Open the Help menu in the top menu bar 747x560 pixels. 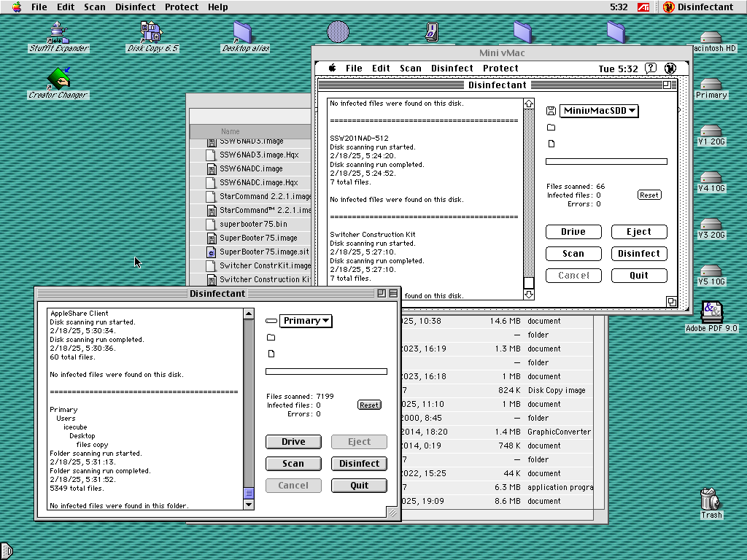point(217,7)
